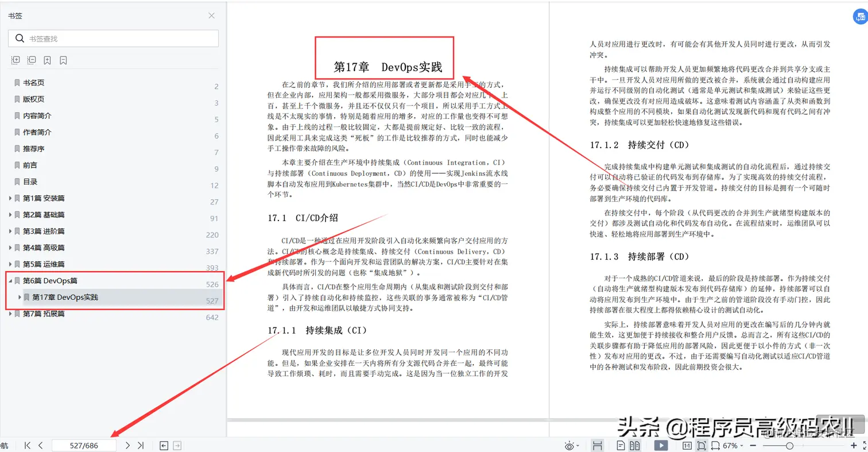The height and width of the screenshot is (452, 868).
Task: Collapse the 第6篇 DevOps篇 bookmark section
Action: pyautogui.click(x=10, y=280)
